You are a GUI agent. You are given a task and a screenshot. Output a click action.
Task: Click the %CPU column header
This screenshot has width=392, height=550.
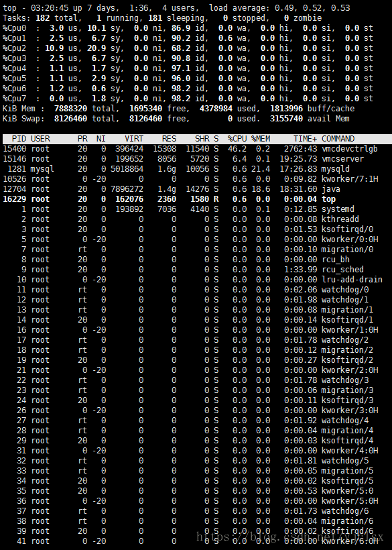pyautogui.click(x=237, y=139)
